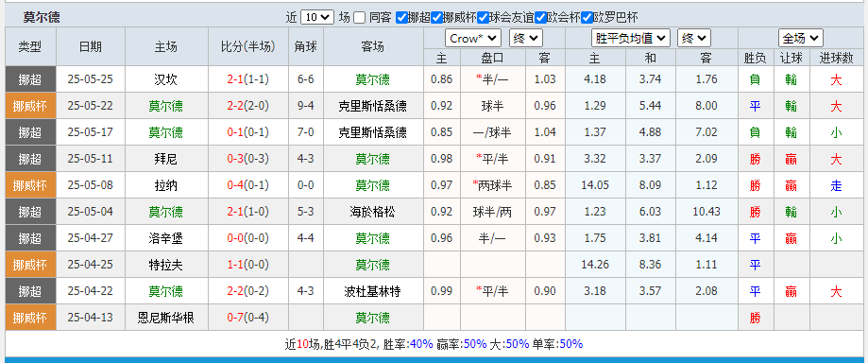Click the win rate 40% summary
This screenshot has width=868, height=363.
(421, 344)
